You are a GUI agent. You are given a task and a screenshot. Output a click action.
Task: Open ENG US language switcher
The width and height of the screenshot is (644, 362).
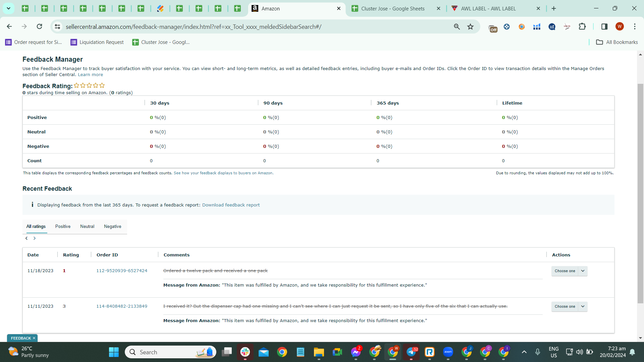(x=553, y=352)
